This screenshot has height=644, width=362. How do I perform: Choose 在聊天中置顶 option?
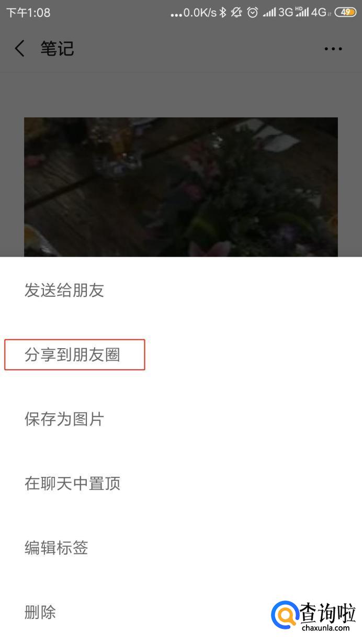tap(72, 483)
